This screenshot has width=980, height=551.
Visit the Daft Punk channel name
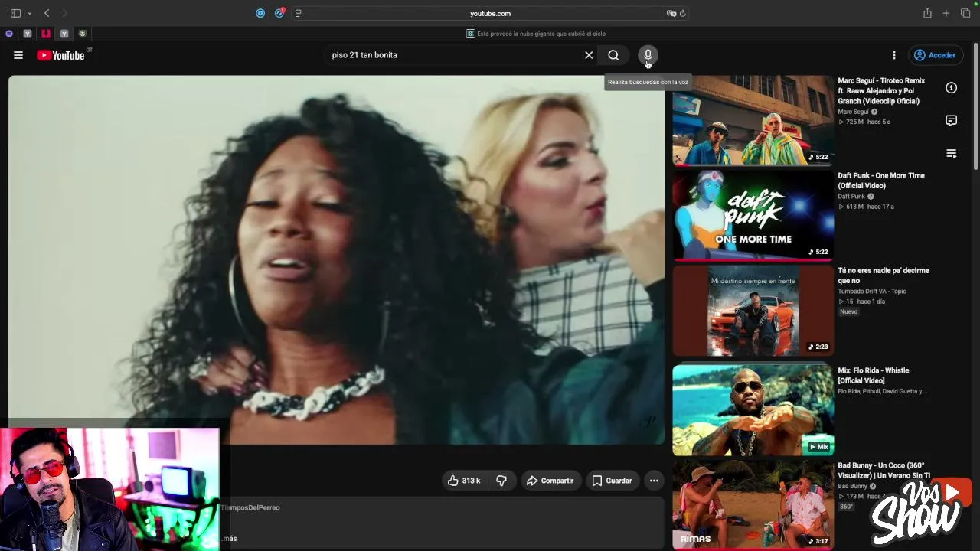pos(851,197)
